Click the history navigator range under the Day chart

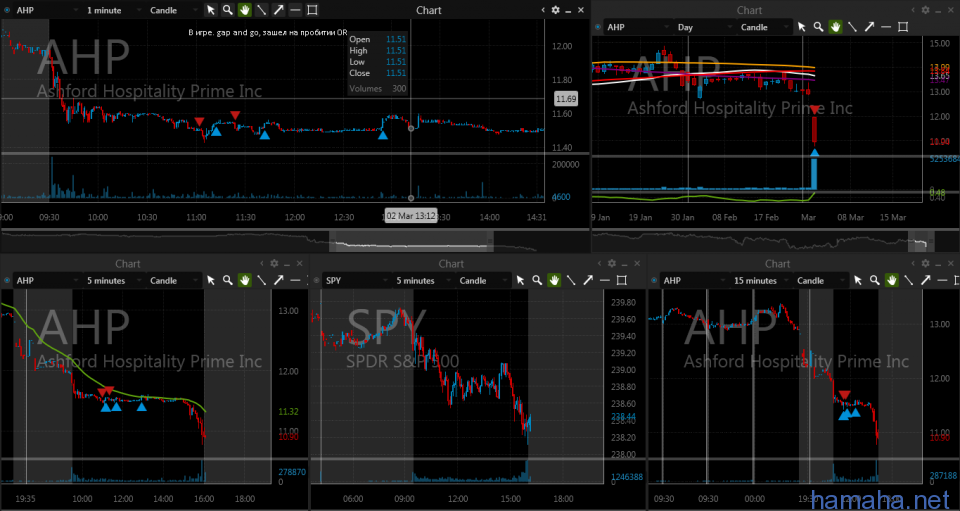(x=921, y=241)
